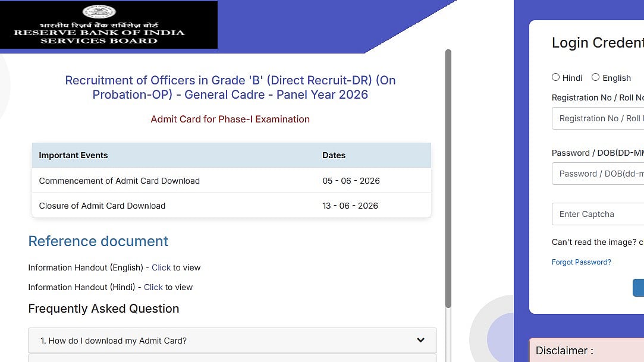Click the 'Reference document' heading
The width and height of the screenshot is (644, 362).
pos(98,241)
